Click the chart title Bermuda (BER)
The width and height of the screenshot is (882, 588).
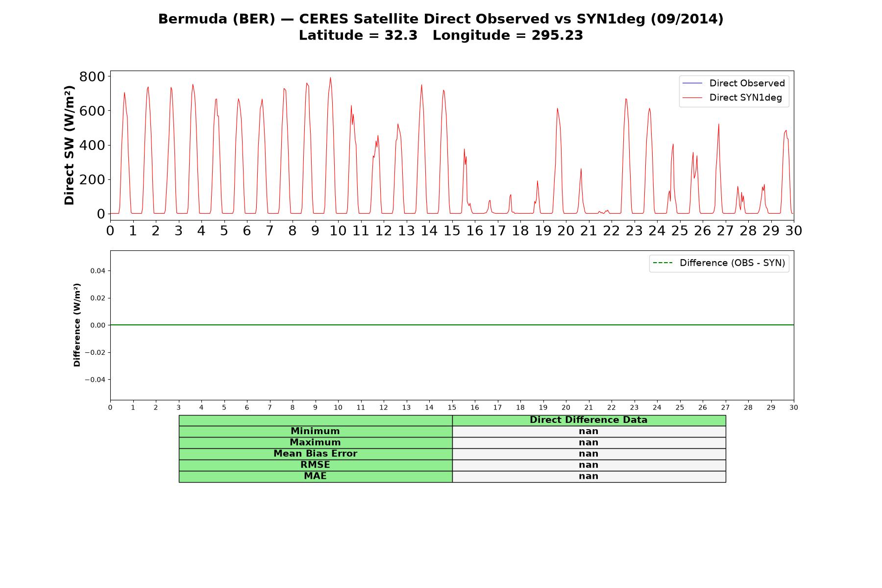(217, 19)
